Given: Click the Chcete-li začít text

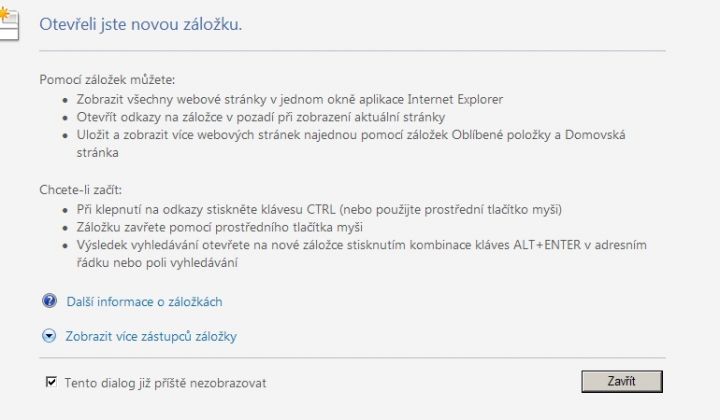Looking at the screenshot, I should pyautogui.click(x=80, y=190).
